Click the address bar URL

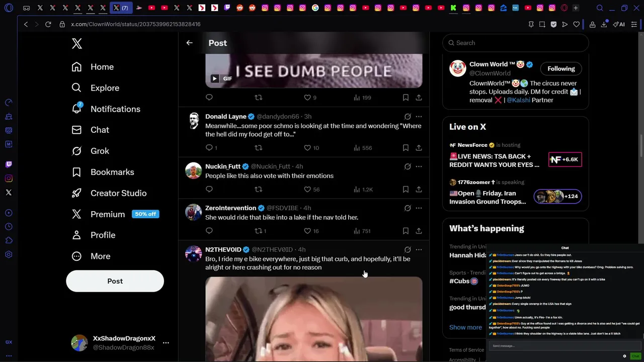[x=136, y=24]
